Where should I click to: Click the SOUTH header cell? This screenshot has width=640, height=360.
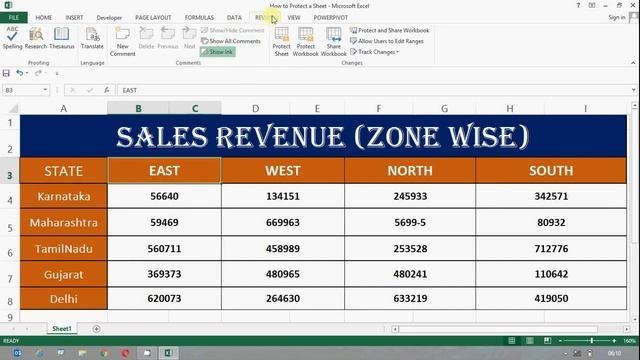tap(551, 171)
